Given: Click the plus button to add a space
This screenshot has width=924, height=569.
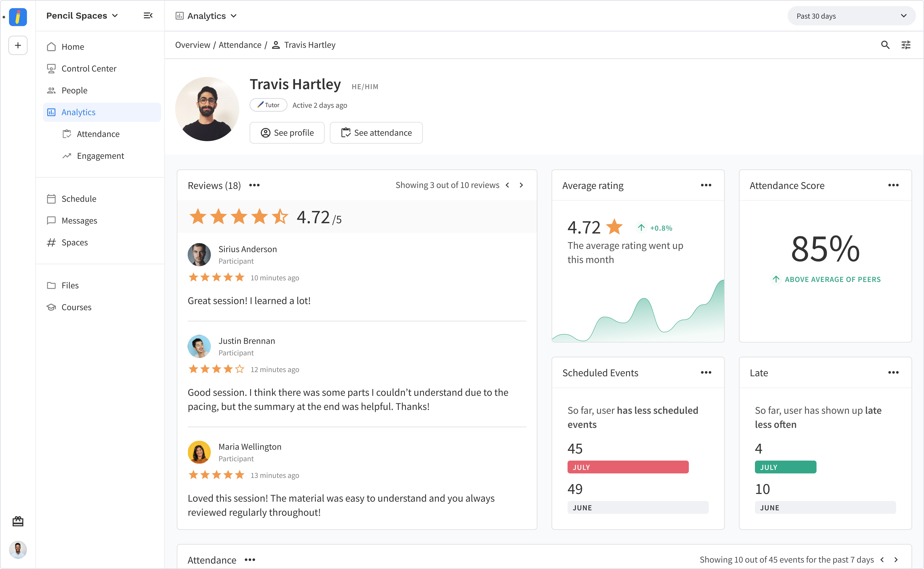Looking at the screenshot, I should (18, 46).
